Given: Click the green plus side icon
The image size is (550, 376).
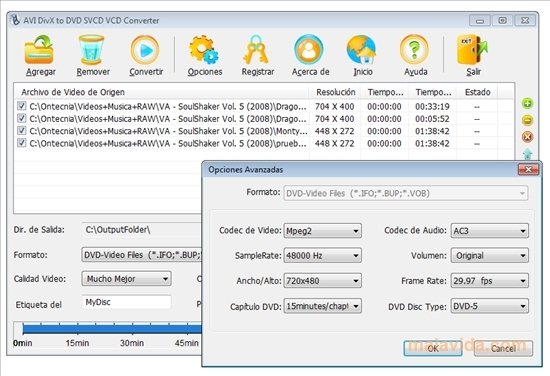Looking at the screenshot, I should [x=528, y=103].
